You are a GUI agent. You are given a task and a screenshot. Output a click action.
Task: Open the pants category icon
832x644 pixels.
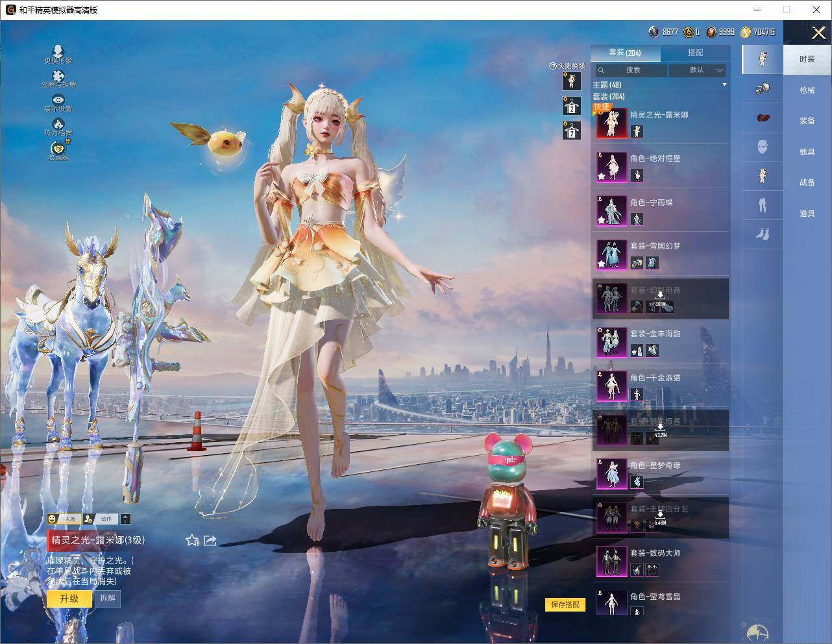[763, 205]
